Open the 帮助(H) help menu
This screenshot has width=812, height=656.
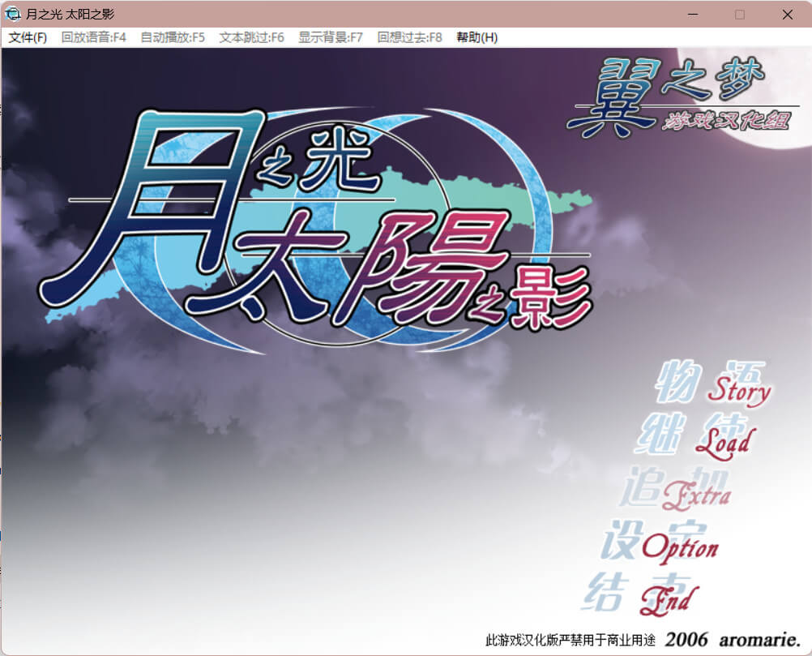pos(477,37)
